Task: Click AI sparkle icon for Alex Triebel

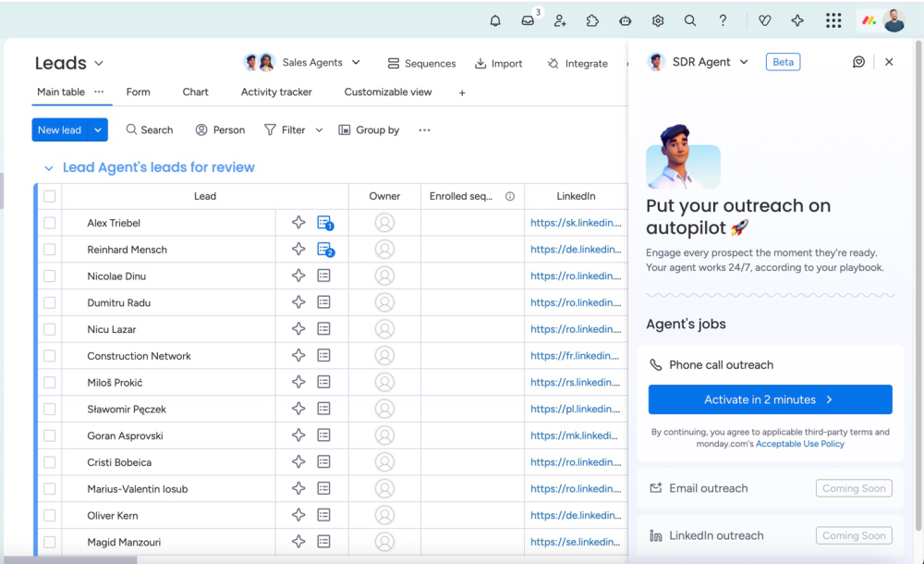Action: (298, 223)
